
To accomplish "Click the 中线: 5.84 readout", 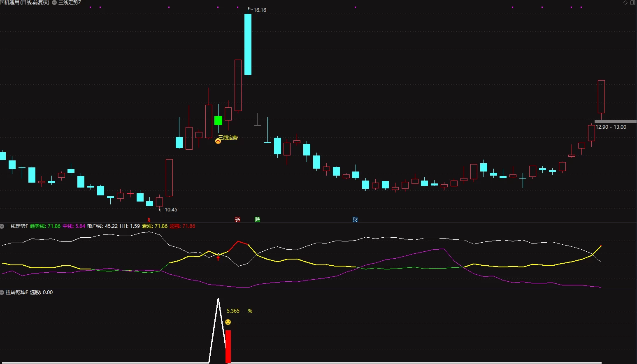I will tap(74, 226).
